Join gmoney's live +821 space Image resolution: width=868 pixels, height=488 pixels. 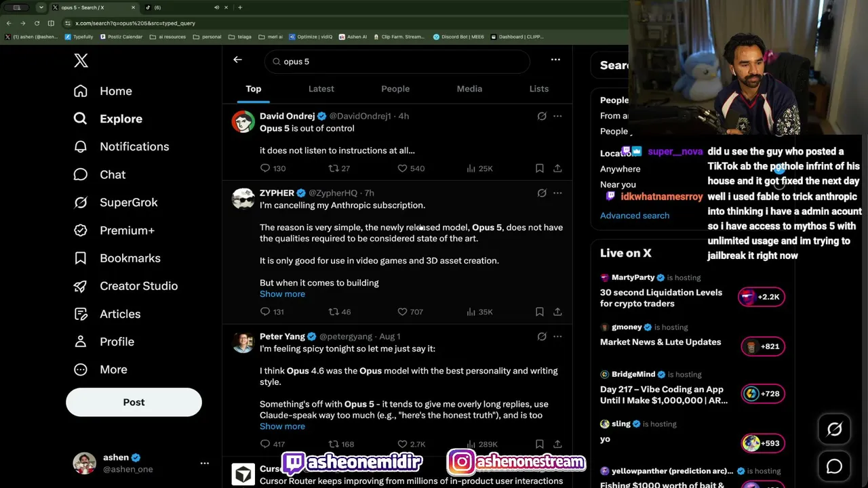(763, 346)
